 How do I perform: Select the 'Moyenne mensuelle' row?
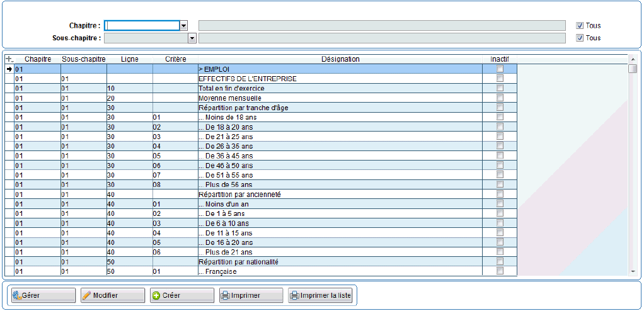pos(261,98)
